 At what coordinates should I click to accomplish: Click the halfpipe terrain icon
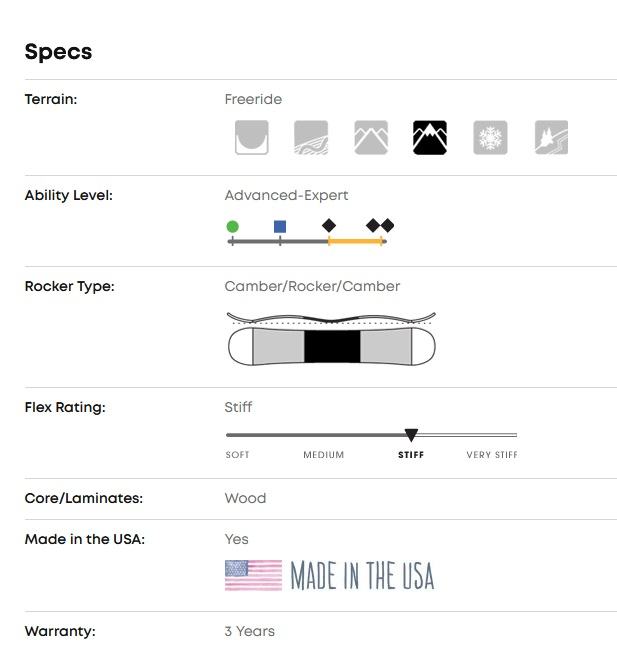tap(251, 137)
